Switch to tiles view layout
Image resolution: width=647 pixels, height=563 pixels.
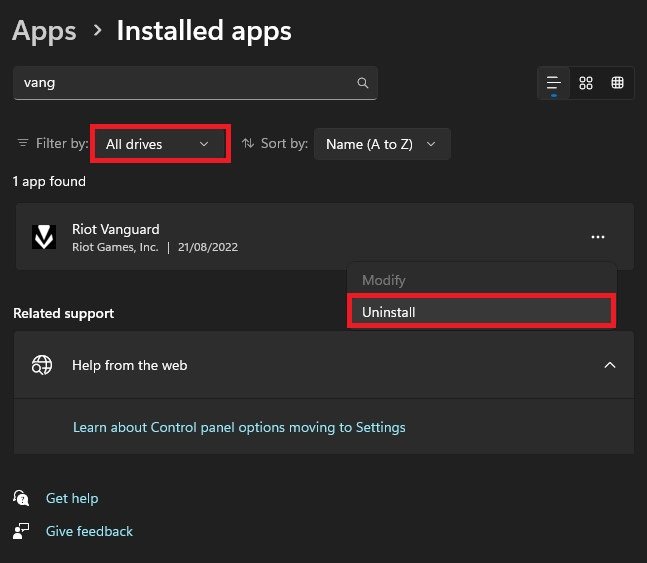617,83
